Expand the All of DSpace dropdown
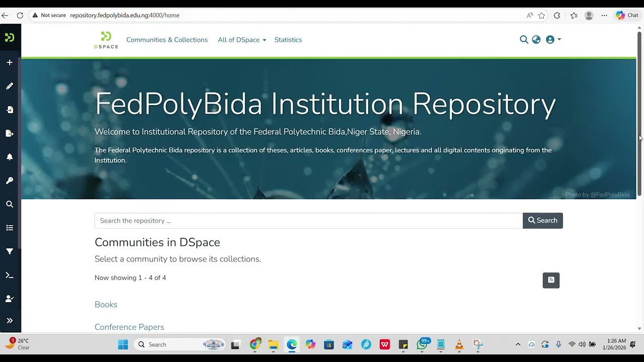 242,40
